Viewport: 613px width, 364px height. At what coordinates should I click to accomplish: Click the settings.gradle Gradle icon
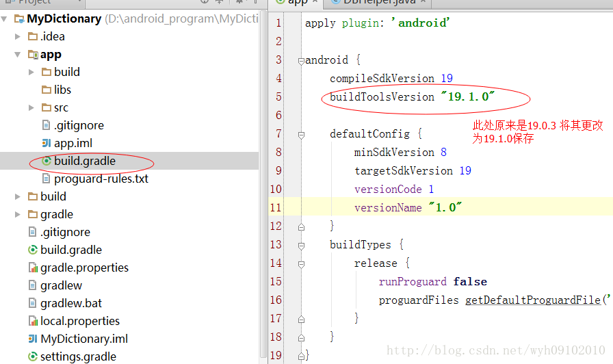(x=33, y=356)
